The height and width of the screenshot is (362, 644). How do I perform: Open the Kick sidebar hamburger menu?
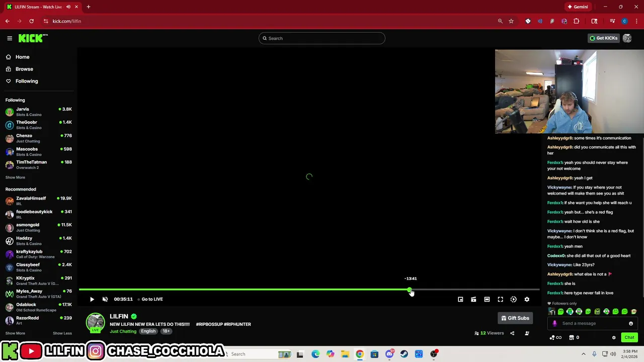click(10, 38)
